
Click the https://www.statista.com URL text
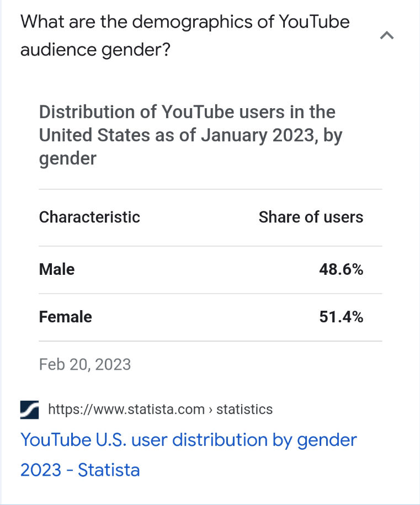pyautogui.click(x=126, y=410)
